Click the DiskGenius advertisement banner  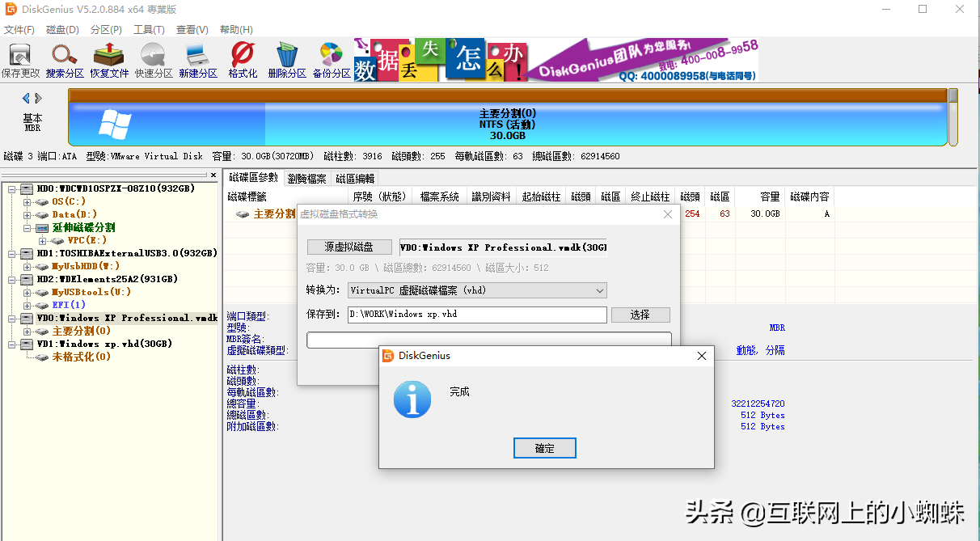555,61
